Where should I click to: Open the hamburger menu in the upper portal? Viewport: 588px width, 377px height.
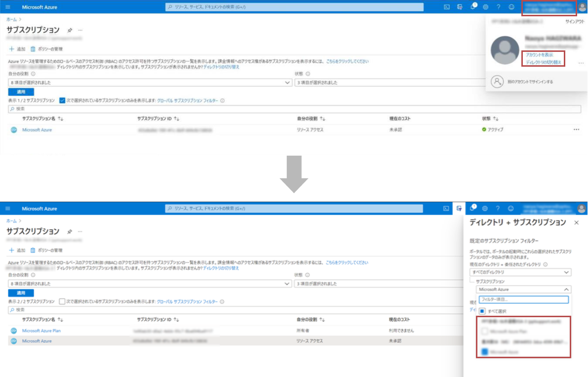[8, 7]
